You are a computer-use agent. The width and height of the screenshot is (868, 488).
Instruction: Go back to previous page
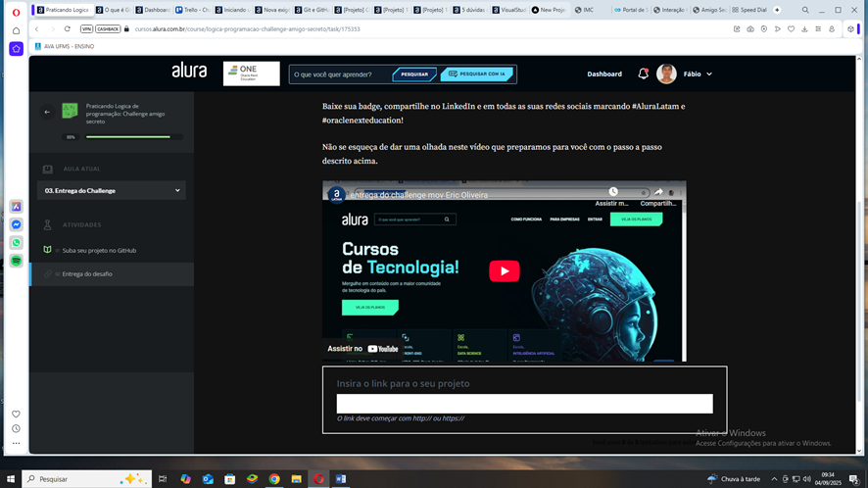pos(36,28)
